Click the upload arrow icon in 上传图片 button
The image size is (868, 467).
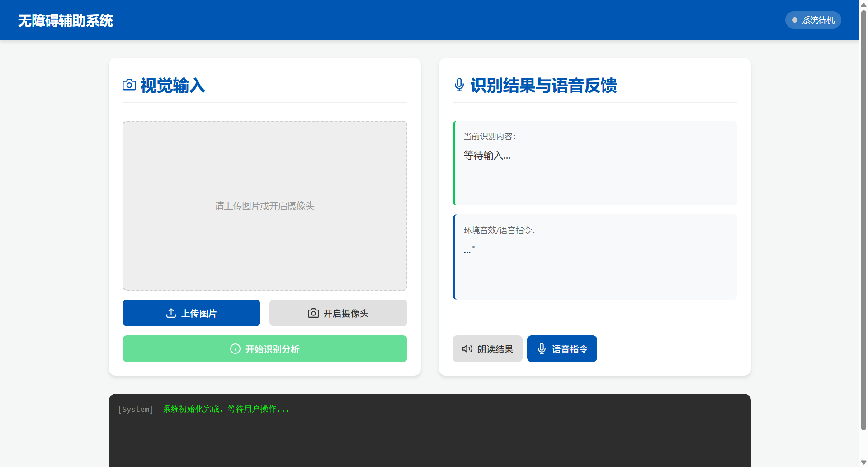pyautogui.click(x=170, y=313)
